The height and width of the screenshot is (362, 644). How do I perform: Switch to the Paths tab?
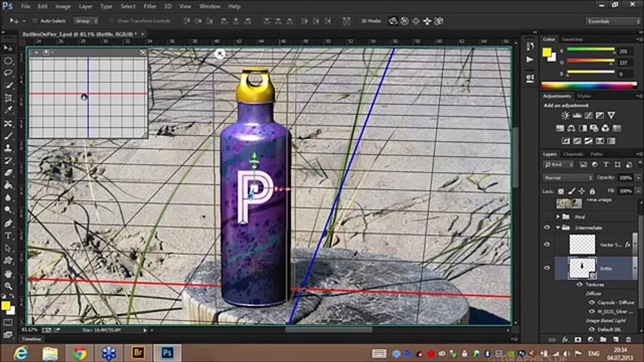[x=596, y=154]
